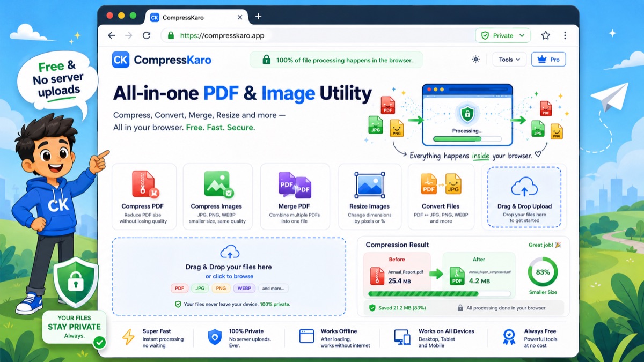
Task: Click the Processing illustration progress bar
Action: click(x=467, y=138)
